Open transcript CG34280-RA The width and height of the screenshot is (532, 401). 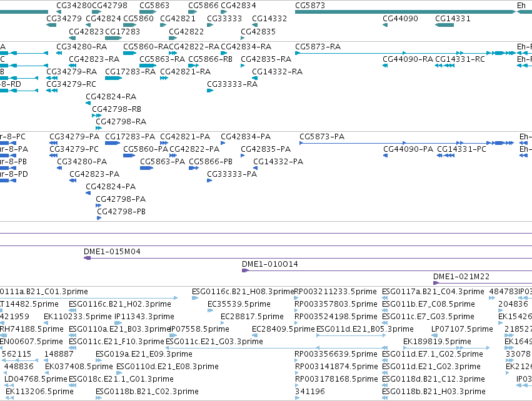tap(82, 46)
